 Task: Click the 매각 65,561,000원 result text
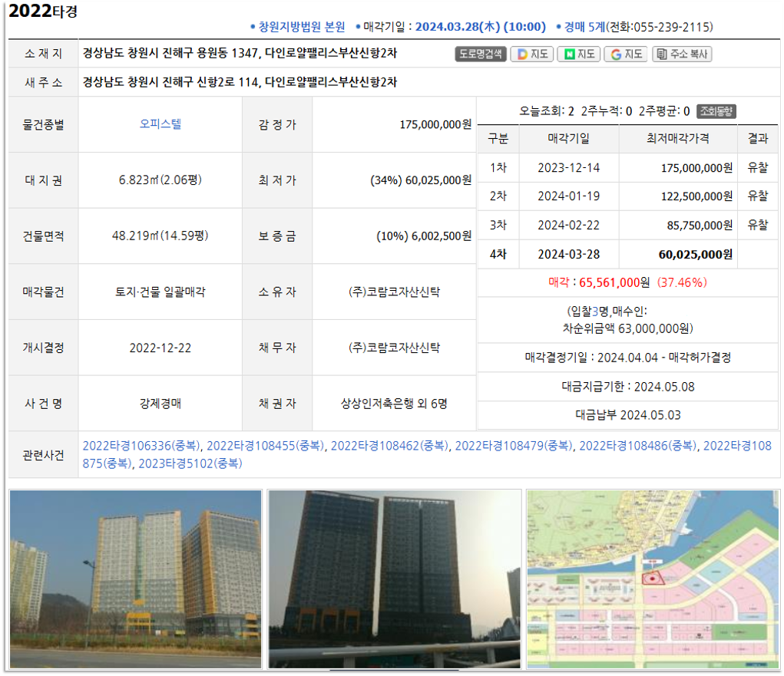tap(627, 282)
